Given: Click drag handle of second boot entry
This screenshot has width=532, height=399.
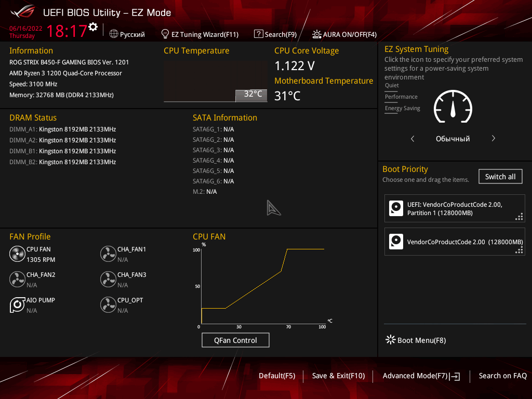Looking at the screenshot, I should coord(519,250).
